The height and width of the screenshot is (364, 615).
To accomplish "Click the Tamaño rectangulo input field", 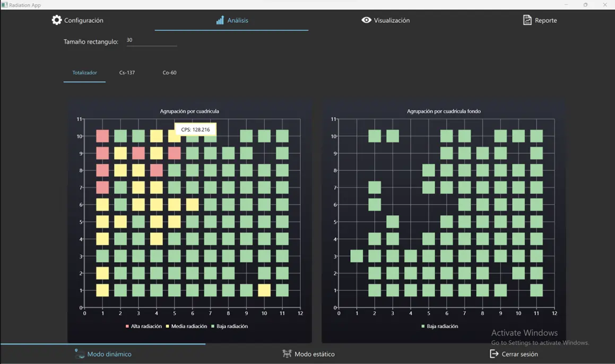I will pos(151,41).
